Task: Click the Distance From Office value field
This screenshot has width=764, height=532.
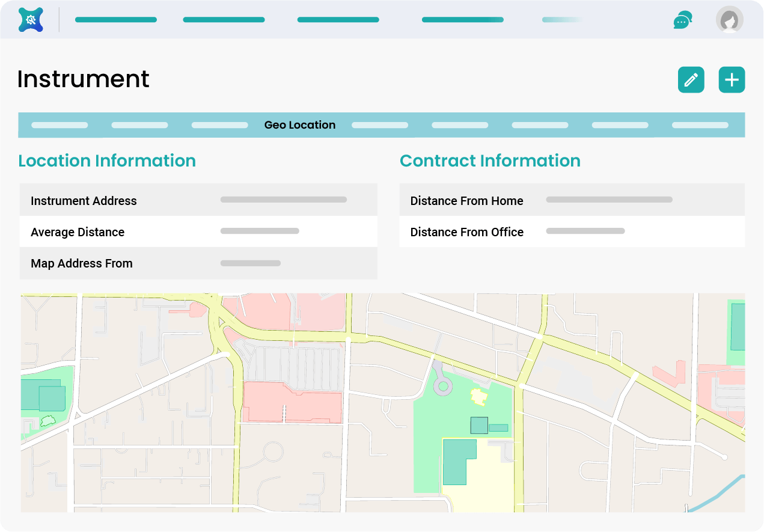Action: point(585,231)
